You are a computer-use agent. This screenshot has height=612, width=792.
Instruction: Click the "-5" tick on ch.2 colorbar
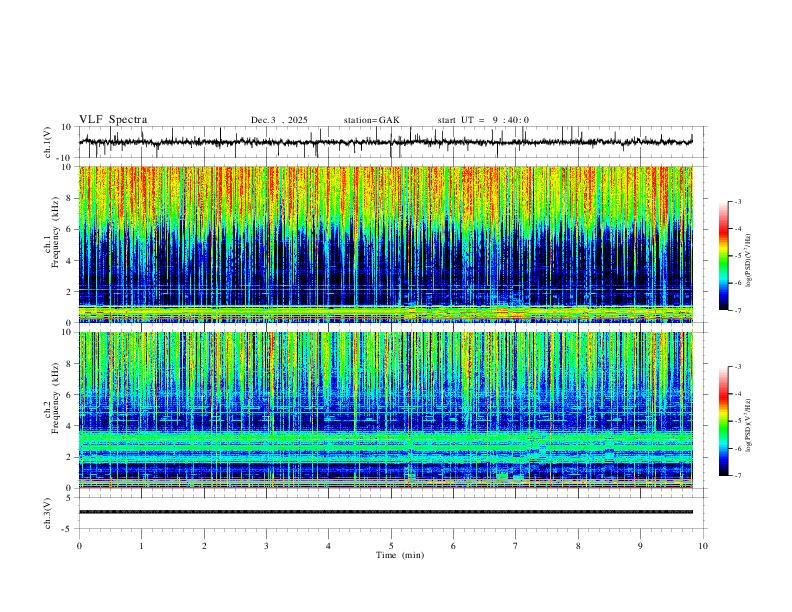[x=737, y=421]
